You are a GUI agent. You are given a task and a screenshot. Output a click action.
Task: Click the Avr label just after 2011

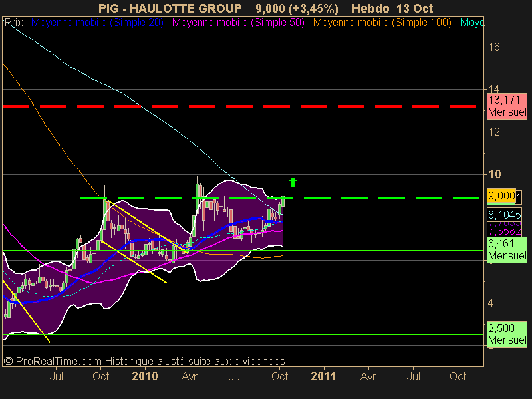pyautogui.click(x=368, y=376)
